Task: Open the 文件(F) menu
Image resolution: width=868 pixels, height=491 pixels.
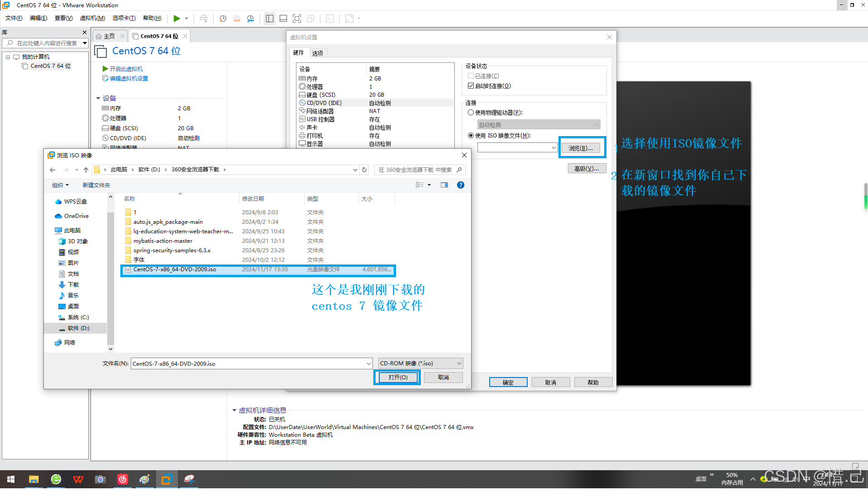Action: 14,18
